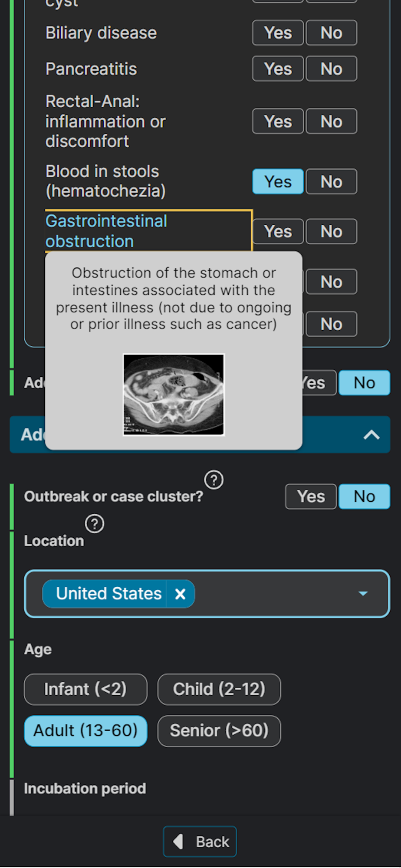
Task: Click the Back arrow icon
Action: coord(178,842)
